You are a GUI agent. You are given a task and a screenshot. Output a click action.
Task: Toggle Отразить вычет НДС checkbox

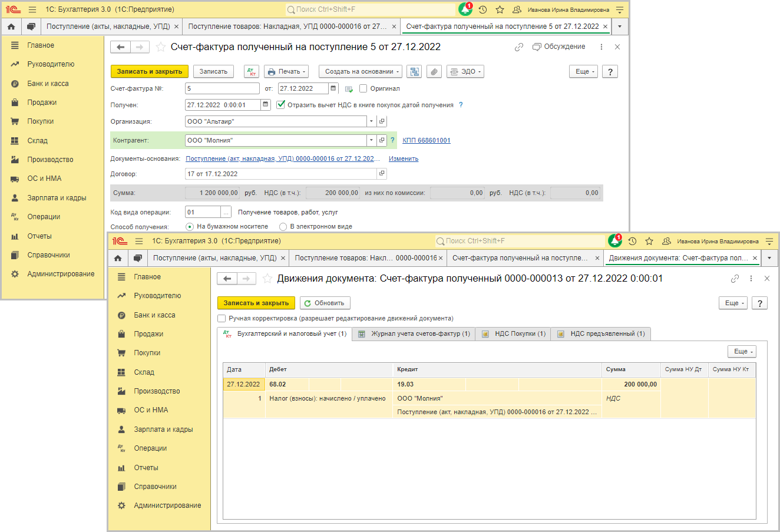281,105
